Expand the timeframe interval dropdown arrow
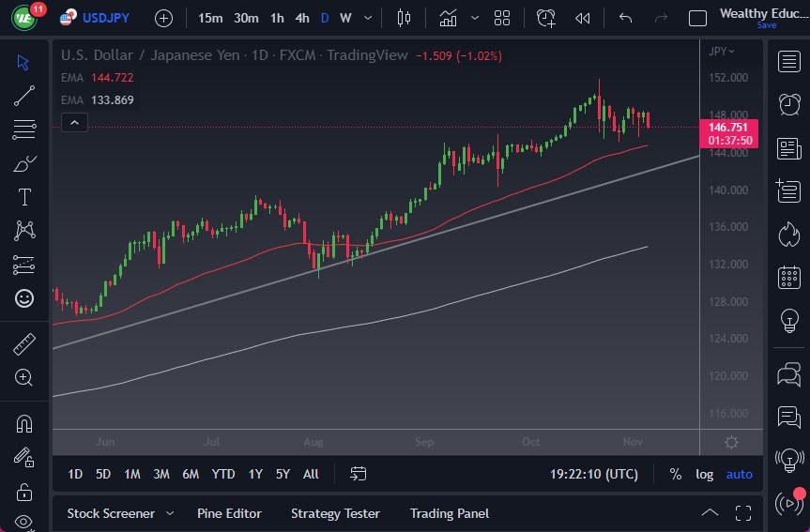This screenshot has width=810, height=532. click(x=367, y=18)
